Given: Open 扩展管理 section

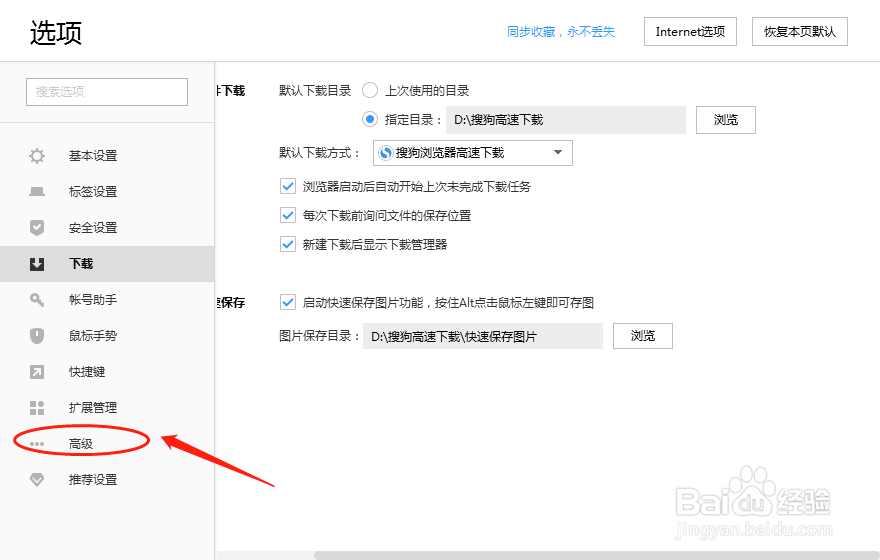Looking at the screenshot, I should click(93, 408).
